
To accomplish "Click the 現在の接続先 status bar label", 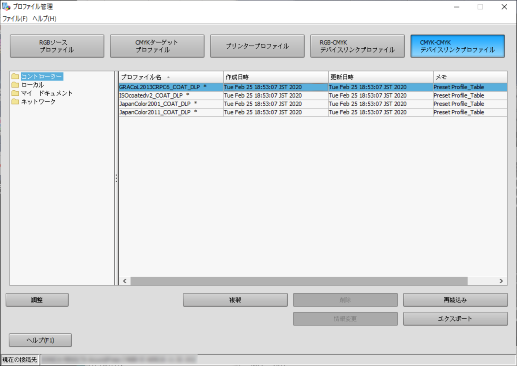I will pos(20,360).
